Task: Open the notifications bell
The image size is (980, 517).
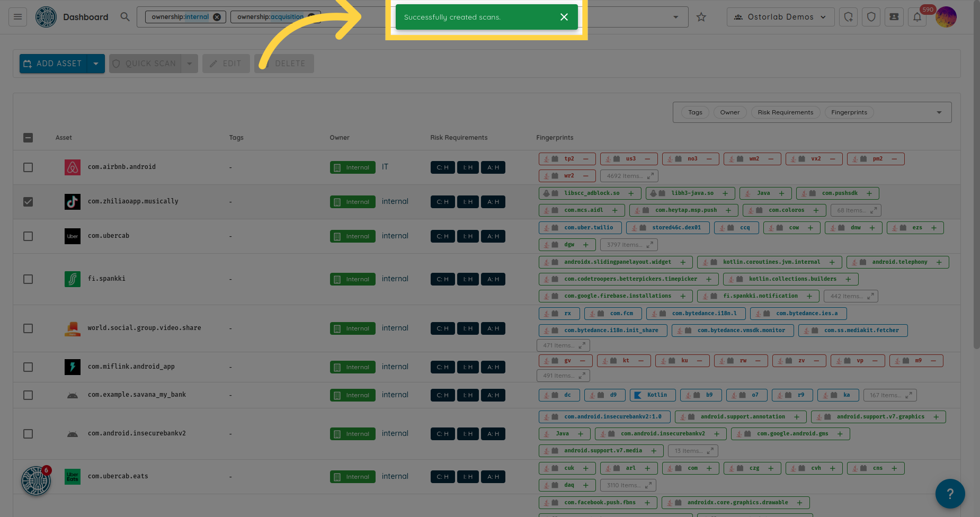Action: coord(917,17)
